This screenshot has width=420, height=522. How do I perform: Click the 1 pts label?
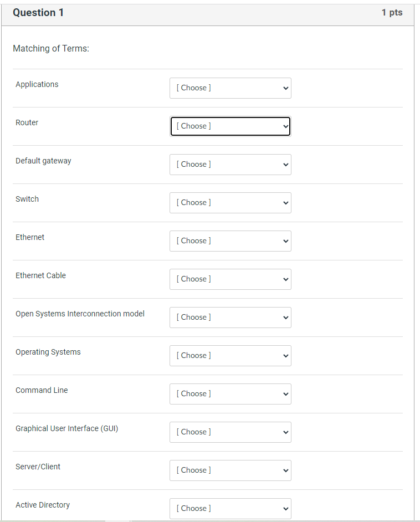(392, 12)
